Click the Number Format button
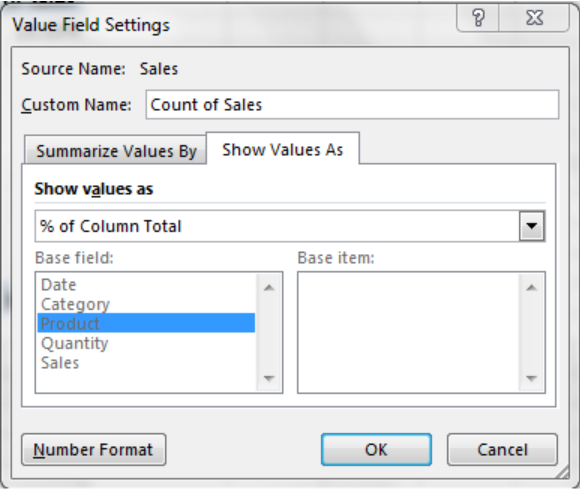Viewport: 580px width, 491px height. click(x=94, y=450)
